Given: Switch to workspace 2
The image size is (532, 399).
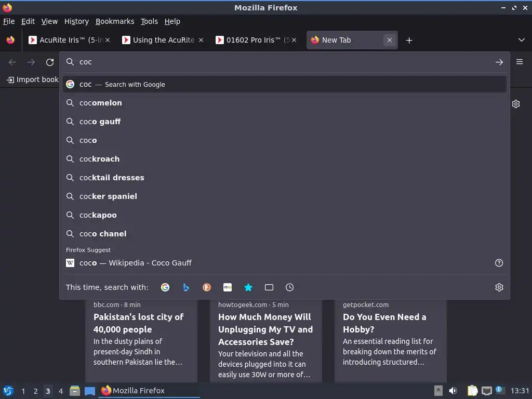Looking at the screenshot, I should (x=36, y=391).
